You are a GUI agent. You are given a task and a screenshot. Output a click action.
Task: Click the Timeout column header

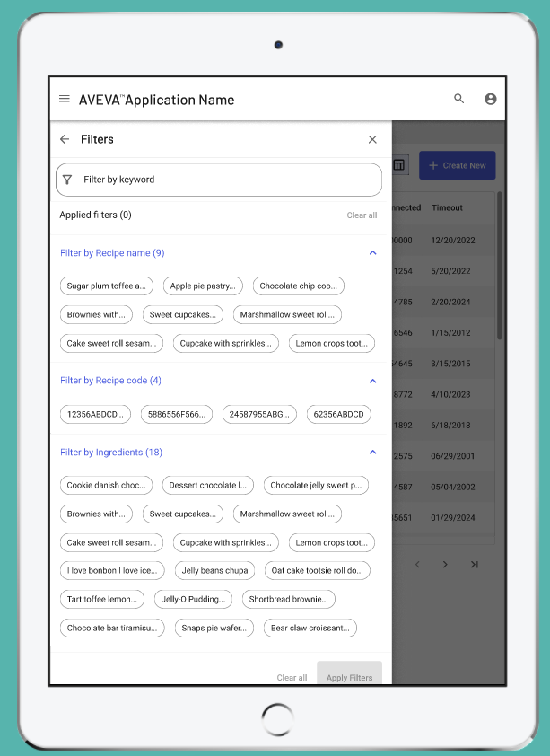coord(447,207)
